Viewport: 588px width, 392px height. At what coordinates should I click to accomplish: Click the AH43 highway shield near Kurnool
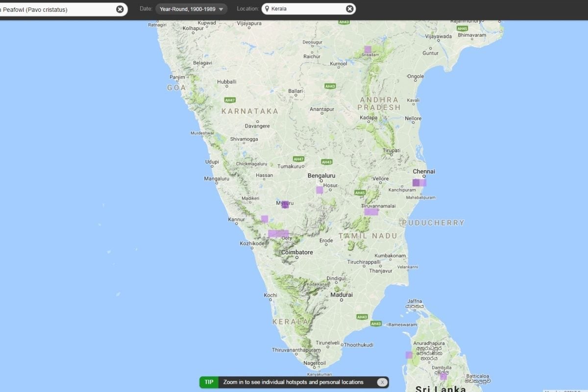click(330, 86)
